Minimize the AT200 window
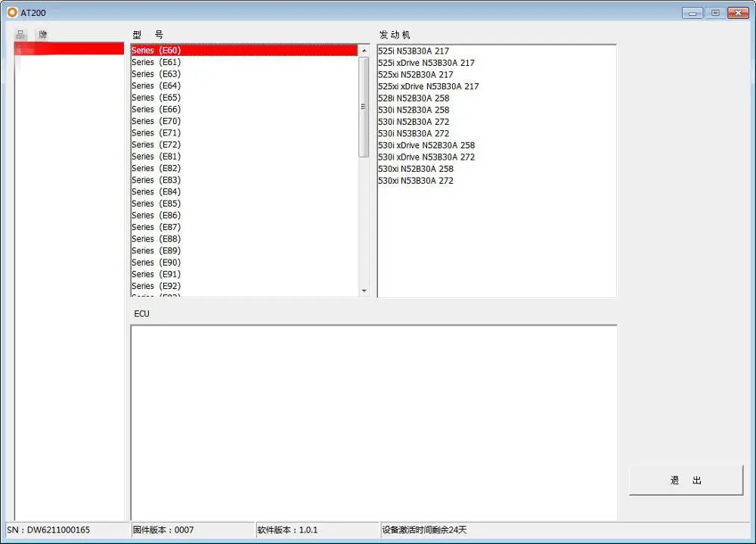 click(692, 12)
